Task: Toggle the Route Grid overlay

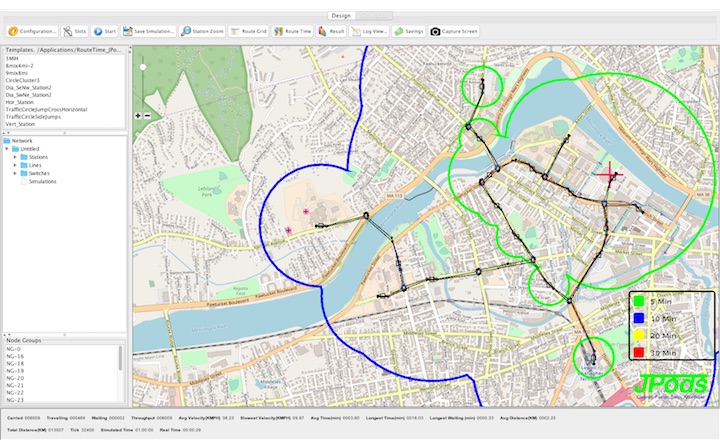Action: (249, 31)
